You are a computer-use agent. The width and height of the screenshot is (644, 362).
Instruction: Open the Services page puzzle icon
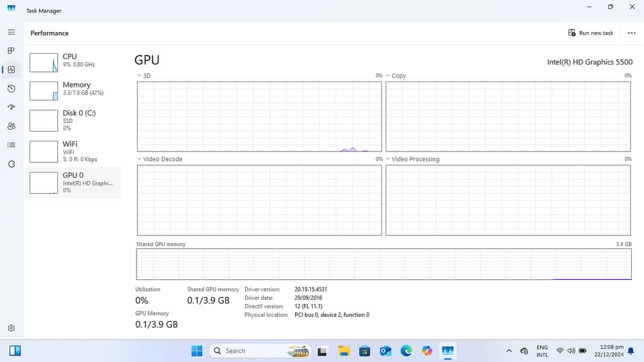click(x=11, y=164)
